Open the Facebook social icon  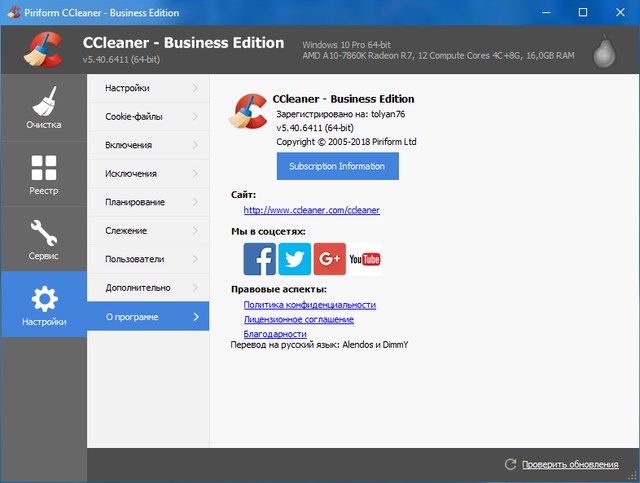pos(260,259)
